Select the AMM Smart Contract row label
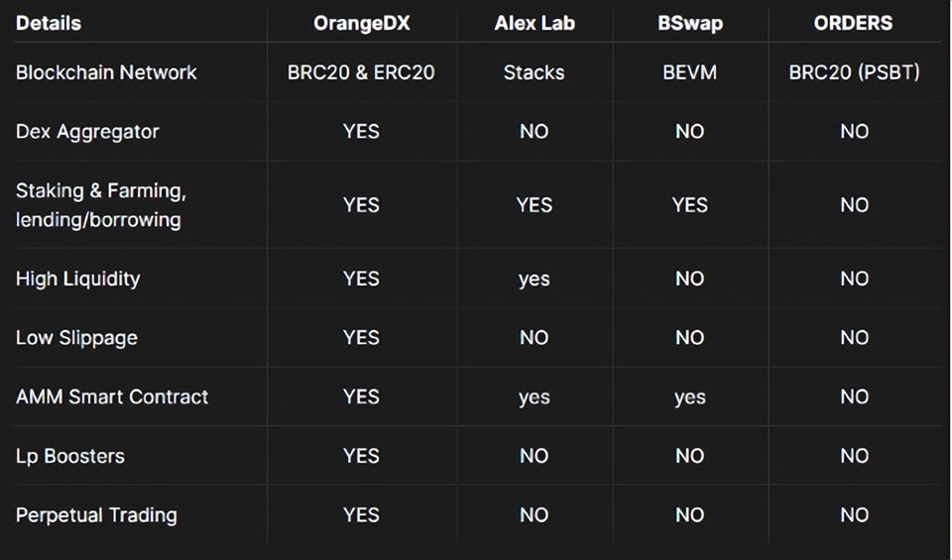The image size is (952, 560). [112, 396]
